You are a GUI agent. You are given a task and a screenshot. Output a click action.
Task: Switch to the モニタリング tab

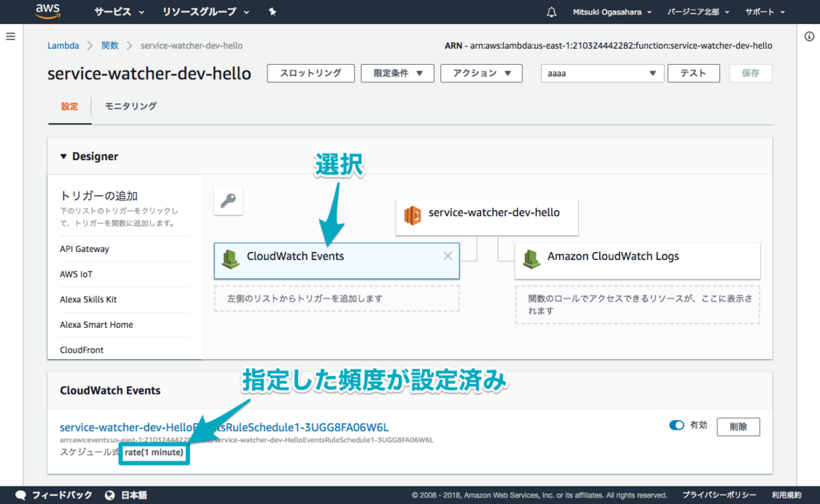coord(131,106)
